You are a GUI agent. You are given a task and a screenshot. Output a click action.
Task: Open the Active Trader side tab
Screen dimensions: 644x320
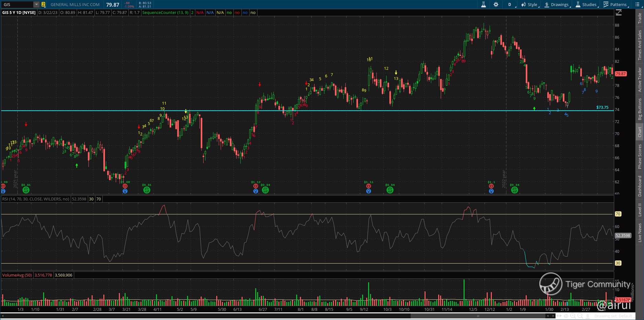point(640,79)
